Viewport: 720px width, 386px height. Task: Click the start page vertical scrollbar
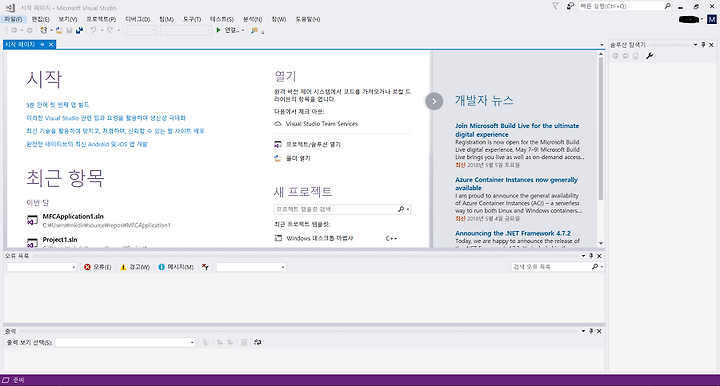pyautogui.click(x=601, y=149)
